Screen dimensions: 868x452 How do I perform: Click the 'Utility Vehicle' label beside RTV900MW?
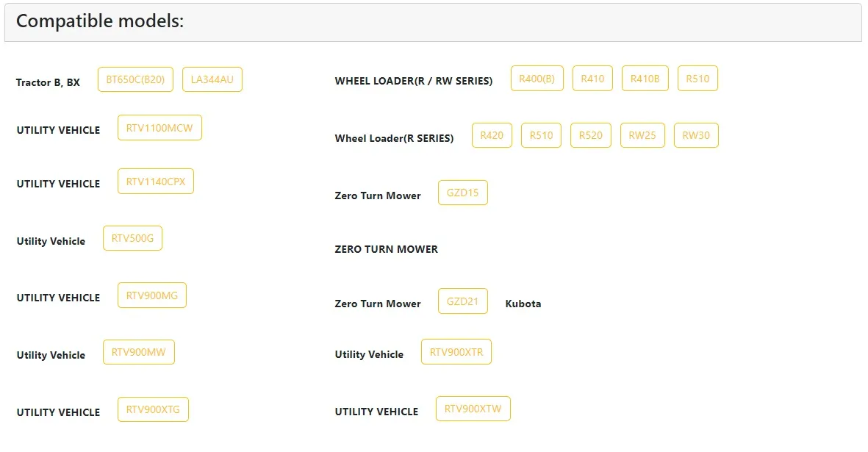(51, 355)
